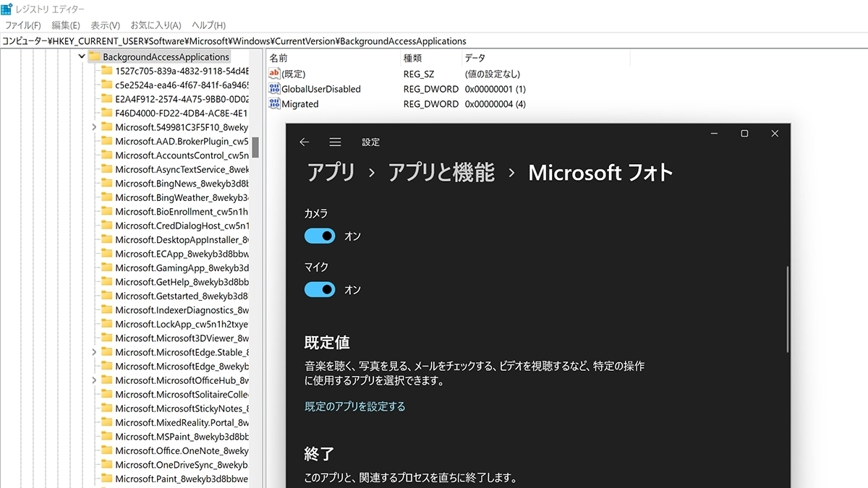This screenshot has width=868, height=488.
Task: Maximize the Settings window
Action: click(x=744, y=134)
